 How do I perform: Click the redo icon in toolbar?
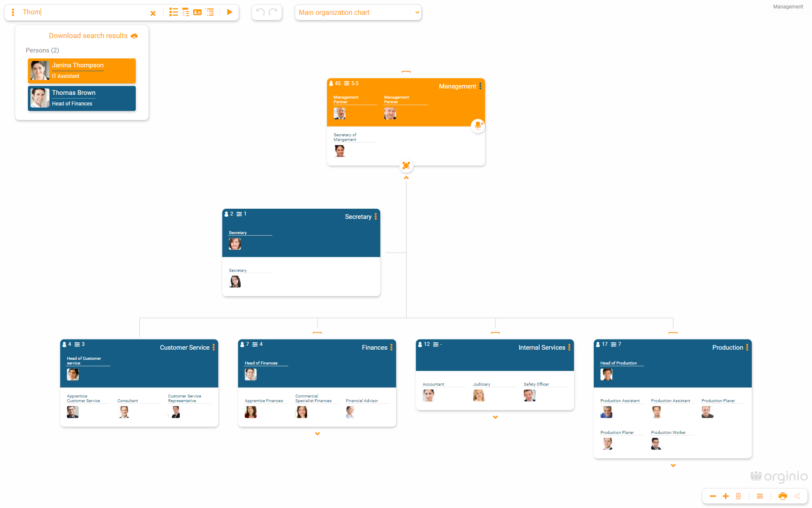click(x=273, y=12)
